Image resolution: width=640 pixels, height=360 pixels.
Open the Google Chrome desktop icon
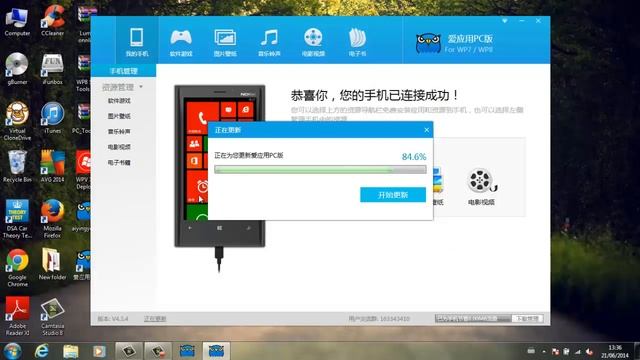click(x=17, y=268)
